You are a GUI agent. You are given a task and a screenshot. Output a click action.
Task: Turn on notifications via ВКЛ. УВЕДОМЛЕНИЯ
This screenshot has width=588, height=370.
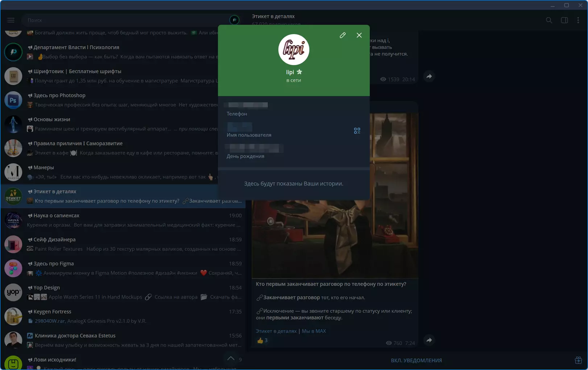pyautogui.click(x=416, y=361)
